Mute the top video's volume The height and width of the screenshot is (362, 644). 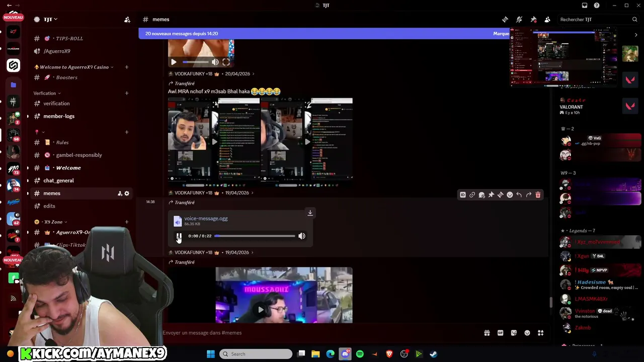(215, 62)
